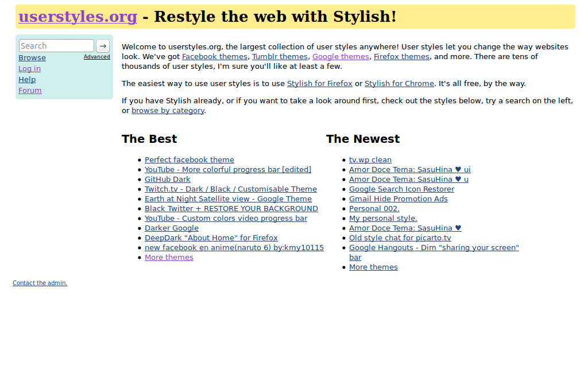Viewport: 588px width, 370px height.
Task: Open the Advanced search link
Action: tap(96, 57)
